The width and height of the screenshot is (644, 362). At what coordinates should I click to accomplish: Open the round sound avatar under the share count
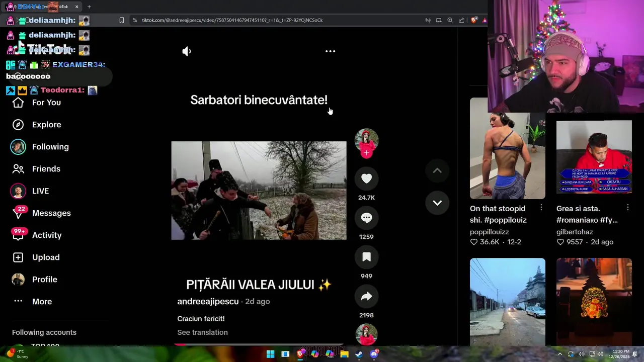coord(366,335)
